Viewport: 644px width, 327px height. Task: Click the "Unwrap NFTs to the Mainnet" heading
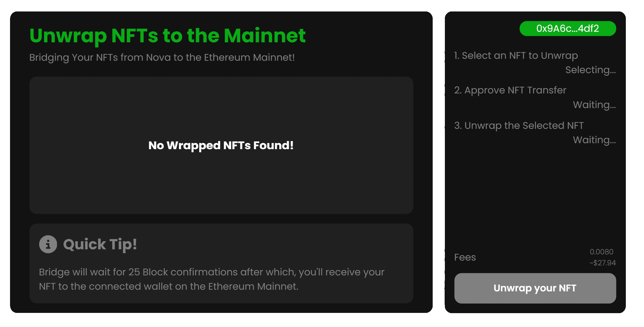pyautogui.click(x=167, y=36)
